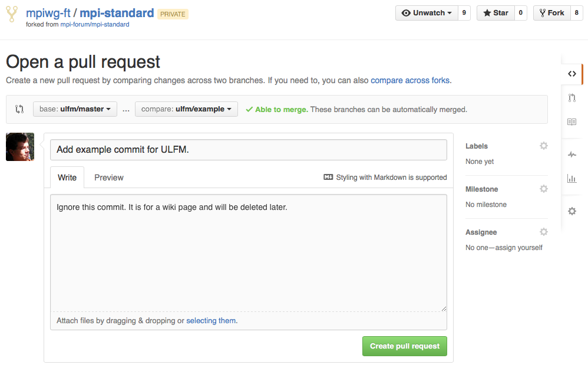Click the Labels gear icon
The height and width of the screenshot is (368, 588).
pyautogui.click(x=544, y=146)
